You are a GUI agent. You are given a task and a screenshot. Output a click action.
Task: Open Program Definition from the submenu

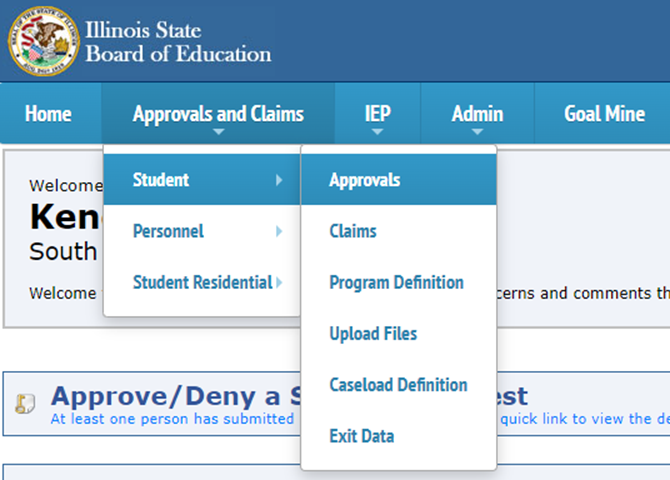tap(396, 282)
